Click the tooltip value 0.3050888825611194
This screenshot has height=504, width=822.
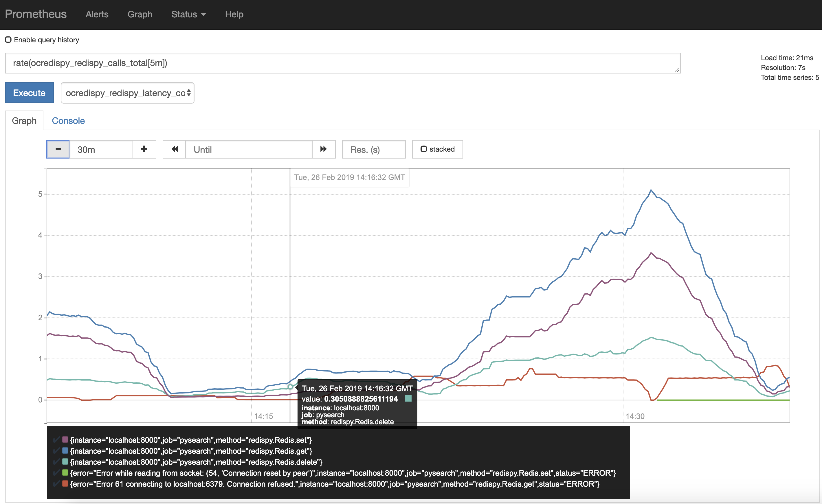[361, 399]
